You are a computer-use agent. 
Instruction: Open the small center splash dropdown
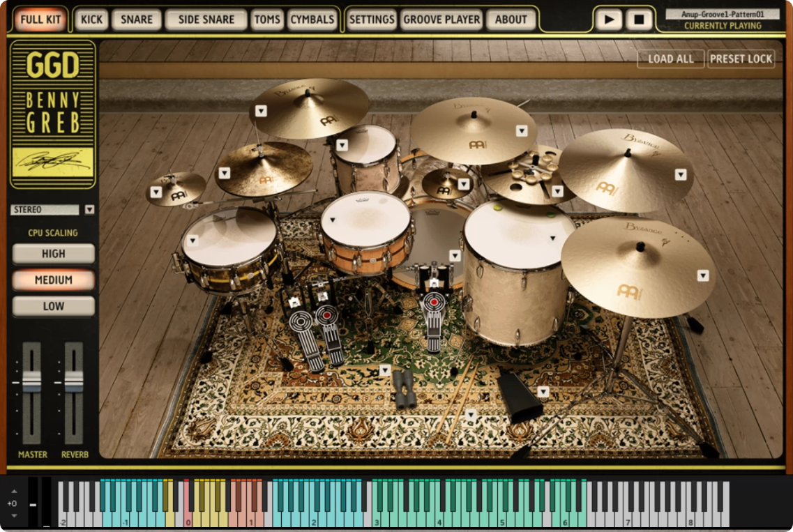464,184
